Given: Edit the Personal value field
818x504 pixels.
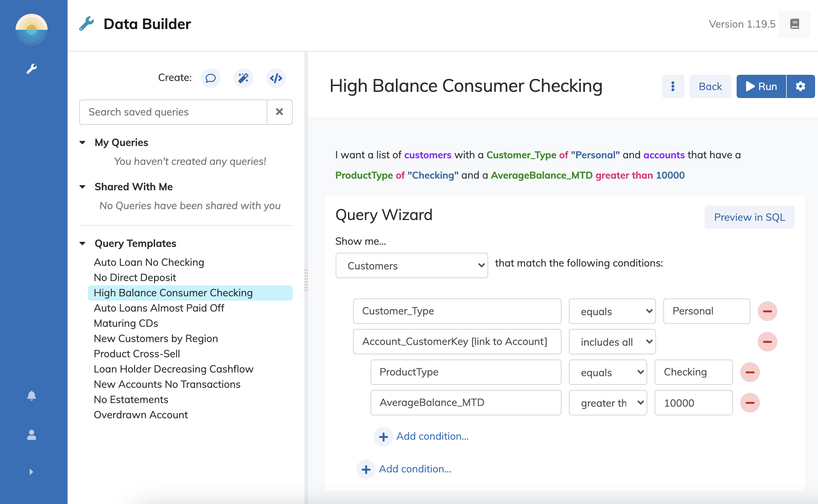Looking at the screenshot, I should pos(707,311).
